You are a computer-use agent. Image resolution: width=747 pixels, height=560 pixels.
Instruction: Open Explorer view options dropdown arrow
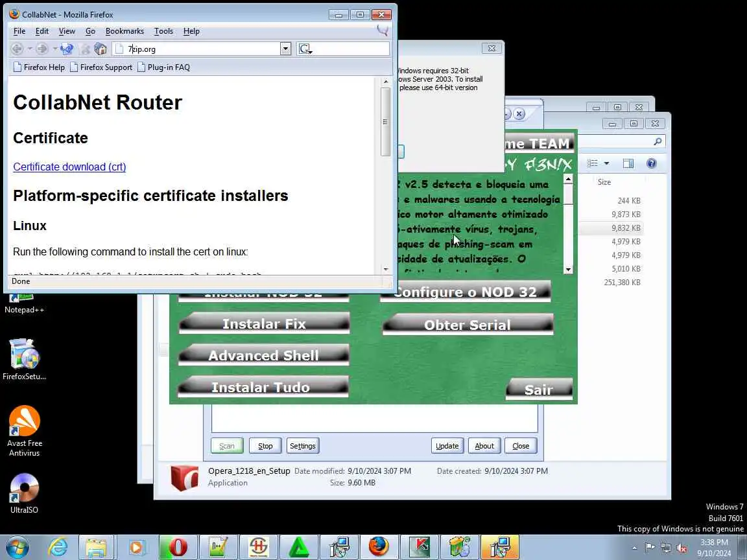(606, 163)
